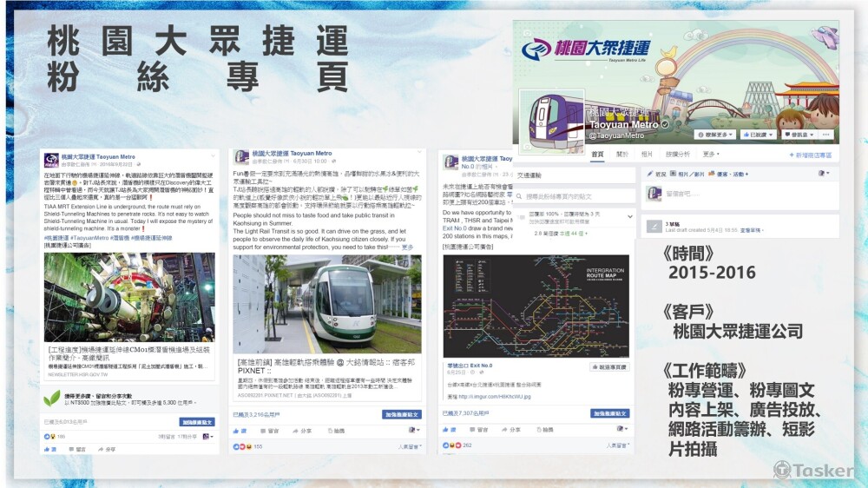The width and height of the screenshot is (868, 488).
Task: Expand the response rate chevron
Action: [629, 216]
